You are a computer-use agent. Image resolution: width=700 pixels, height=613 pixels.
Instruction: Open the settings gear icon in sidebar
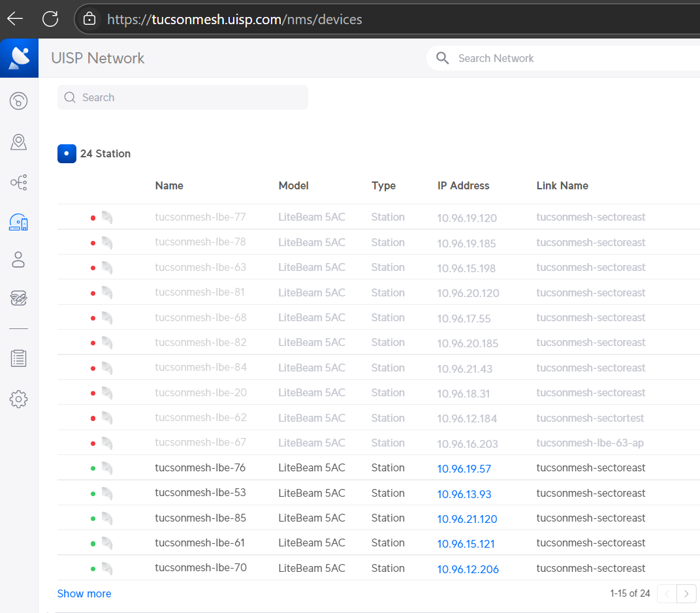18,399
